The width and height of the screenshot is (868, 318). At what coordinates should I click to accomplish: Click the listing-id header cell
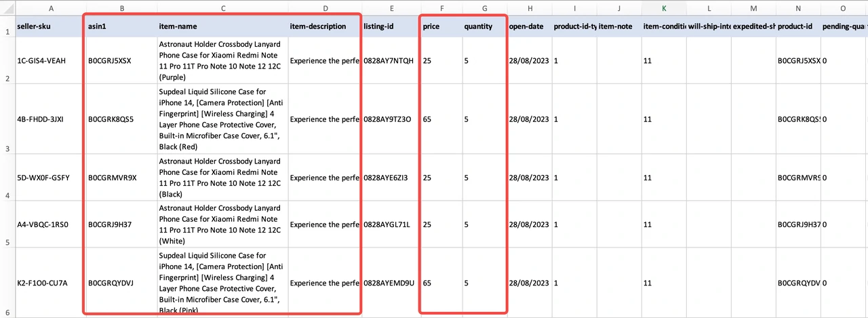[x=380, y=26]
